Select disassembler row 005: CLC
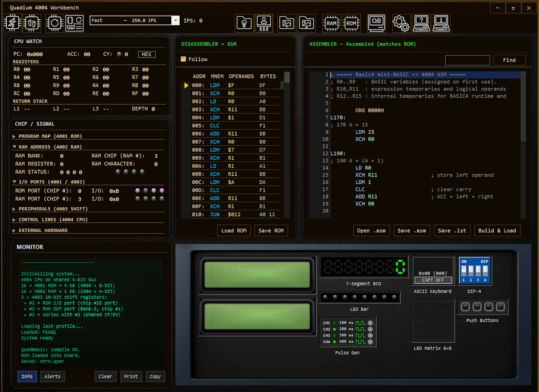The image size is (539, 392). (236, 126)
